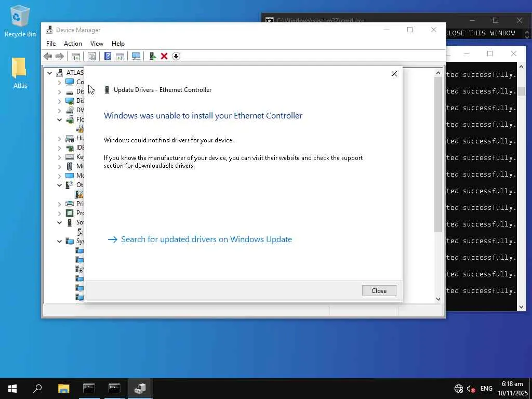The image size is (532, 399).
Task: Collapse the Software devices chevron
Action: point(59,222)
